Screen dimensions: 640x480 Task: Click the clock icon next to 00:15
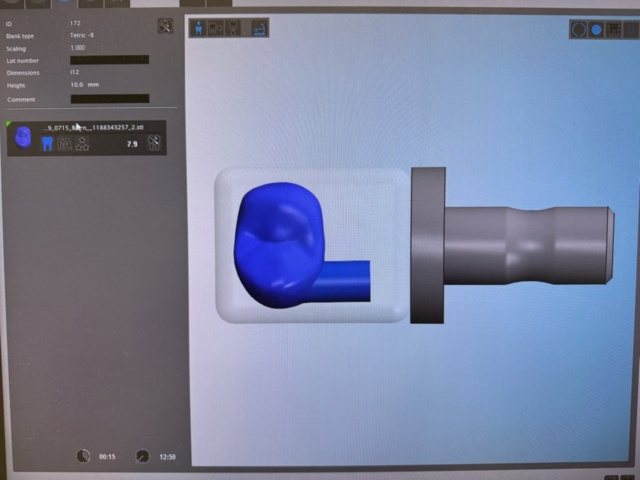coord(83,456)
